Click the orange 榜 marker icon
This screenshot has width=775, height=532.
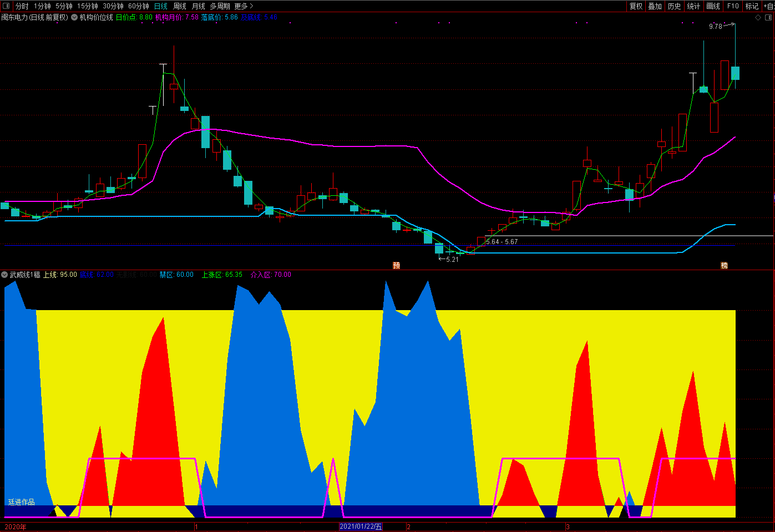[x=724, y=265]
